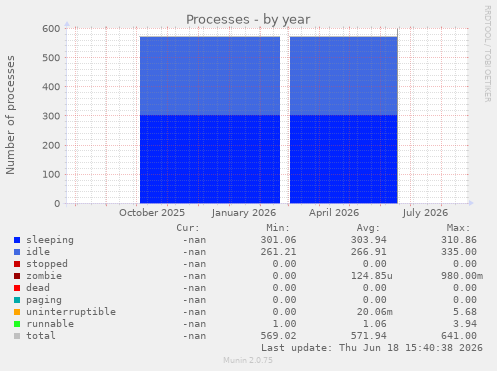Click the 'paging' legend label

point(44,300)
